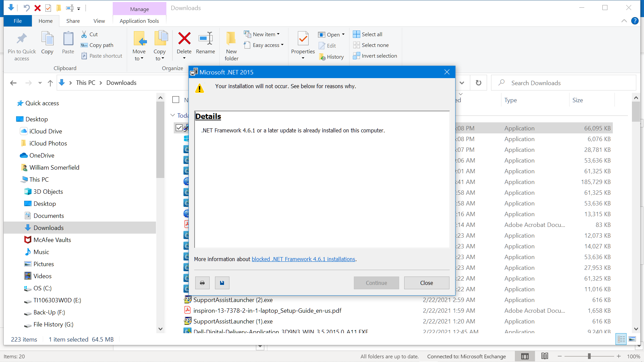Select SupportAssistLauncher (2).exe file

(233, 300)
